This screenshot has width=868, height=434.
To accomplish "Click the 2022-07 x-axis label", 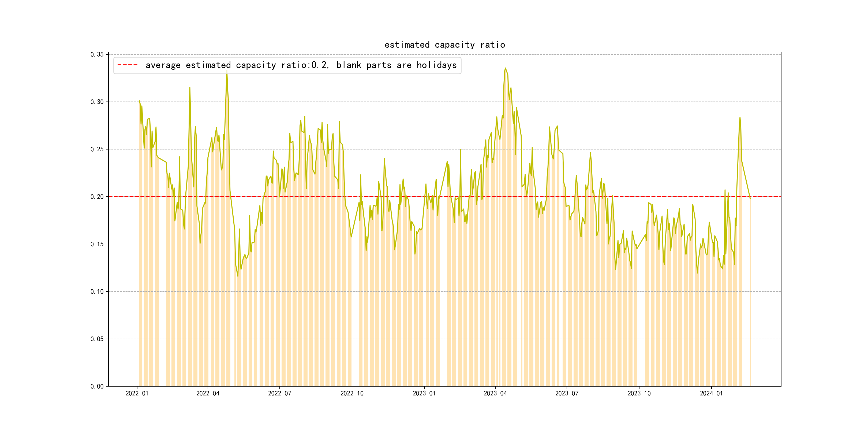I will point(279,393).
